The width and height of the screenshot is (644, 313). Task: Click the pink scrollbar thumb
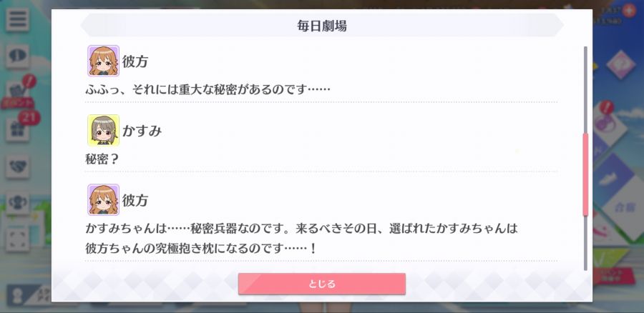pyautogui.click(x=585, y=174)
